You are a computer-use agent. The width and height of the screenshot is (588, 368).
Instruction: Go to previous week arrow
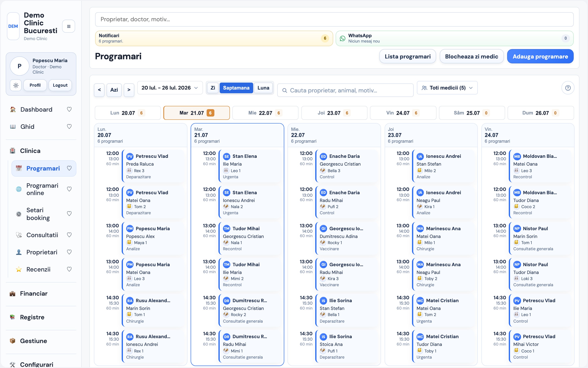pos(99,90)
